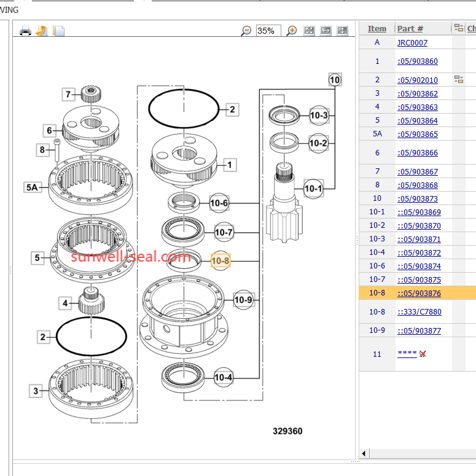This screenshot has height=476, width=476.
Task: Click the blank page icon in toolbar
Action: click(58, 31)
